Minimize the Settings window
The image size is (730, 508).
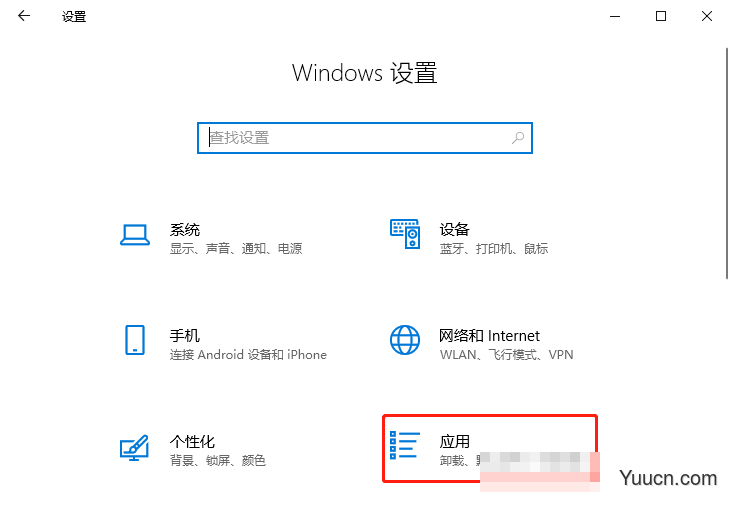615,16
